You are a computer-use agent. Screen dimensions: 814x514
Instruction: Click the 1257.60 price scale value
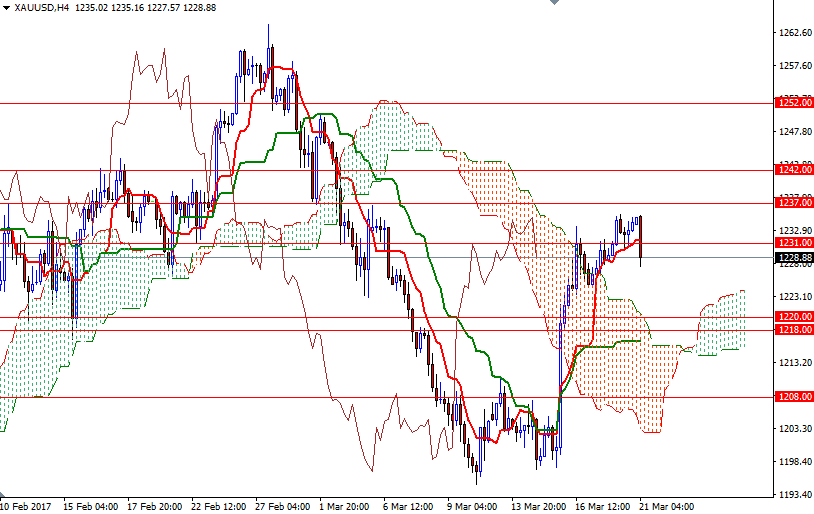click(795, 66)
